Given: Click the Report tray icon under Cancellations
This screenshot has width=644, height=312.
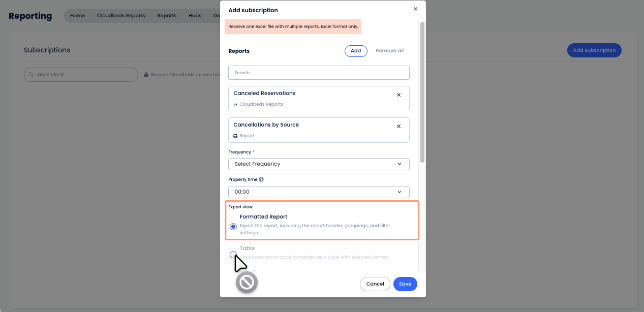Looking at the screenshot, I should pyautogui.click(x=235, y=136).
